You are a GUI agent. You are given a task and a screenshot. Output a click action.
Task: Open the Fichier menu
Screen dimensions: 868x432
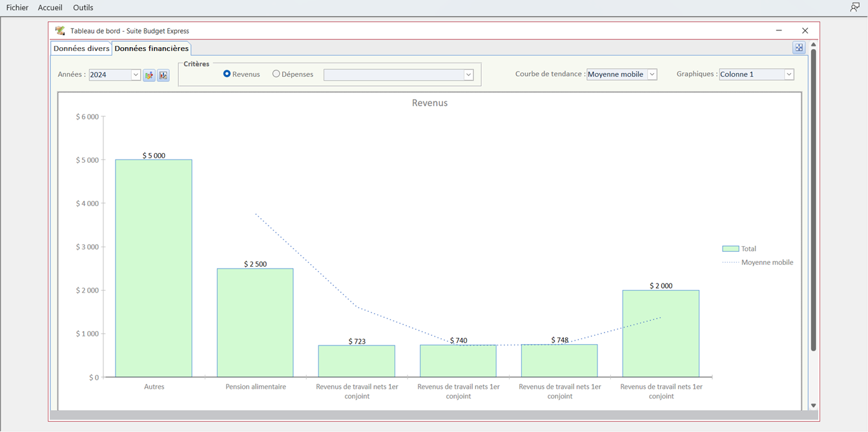17,8
